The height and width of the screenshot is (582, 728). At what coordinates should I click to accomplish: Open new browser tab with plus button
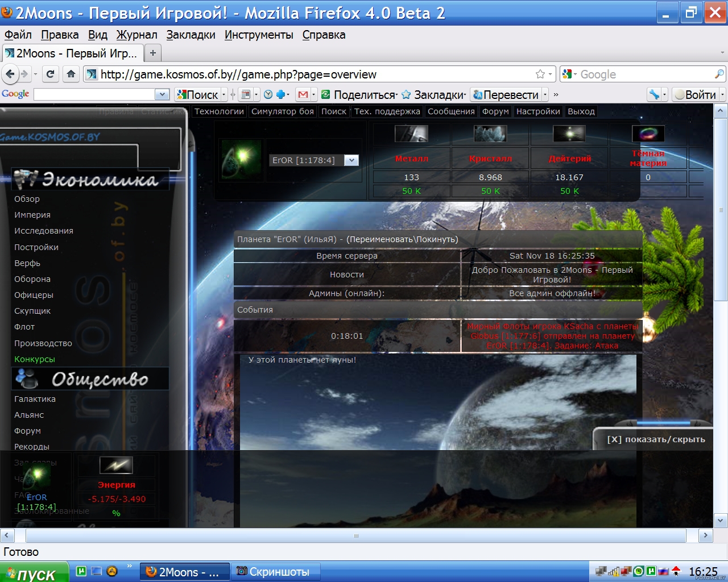click(153, 53)
